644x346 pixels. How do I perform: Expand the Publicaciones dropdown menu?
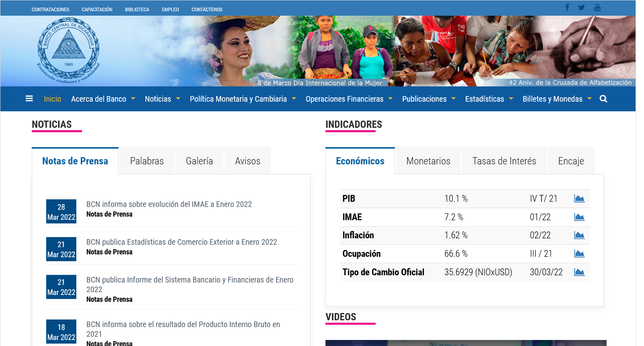428,99
